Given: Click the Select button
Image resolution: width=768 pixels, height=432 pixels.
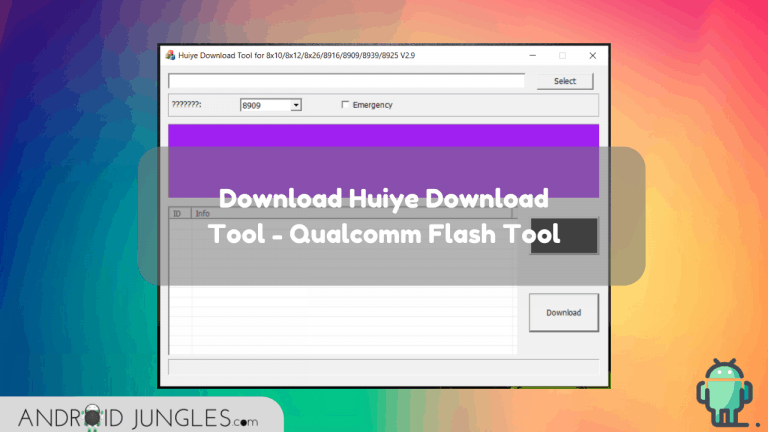Looking at the screenshot, I should tap(565, 81).
